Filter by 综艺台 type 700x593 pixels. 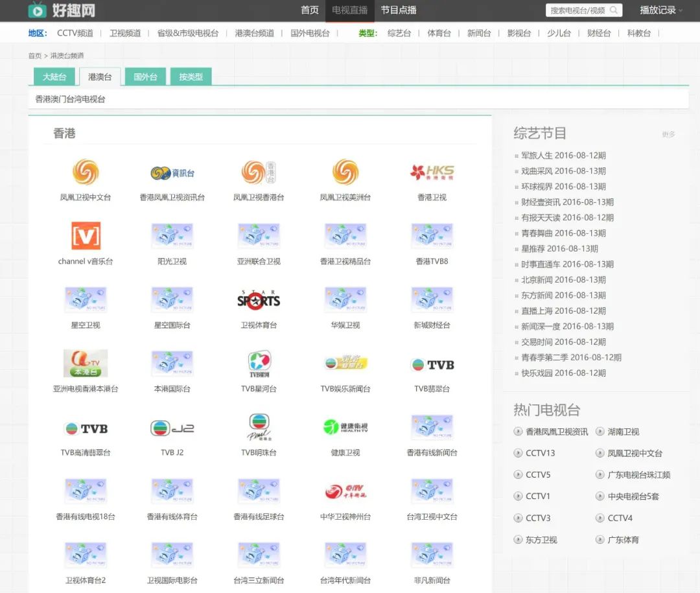(399, 33)
